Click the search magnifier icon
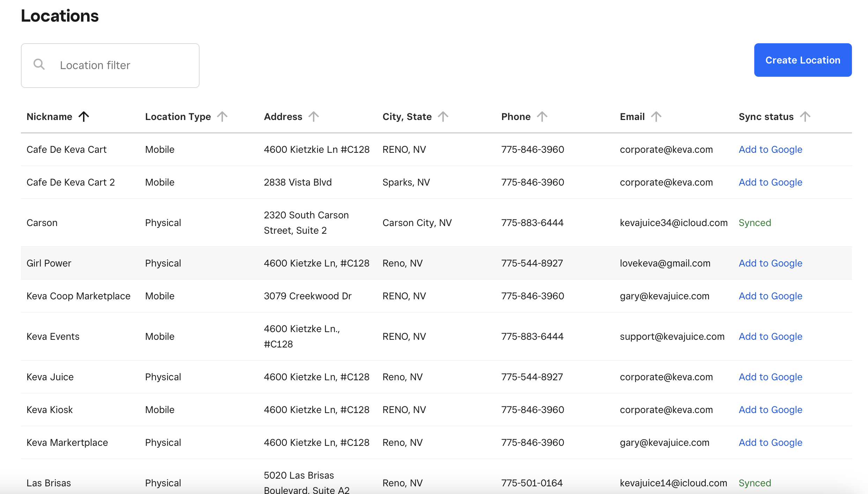This screenshot has height=494, width=868. (x=39, y=65)
